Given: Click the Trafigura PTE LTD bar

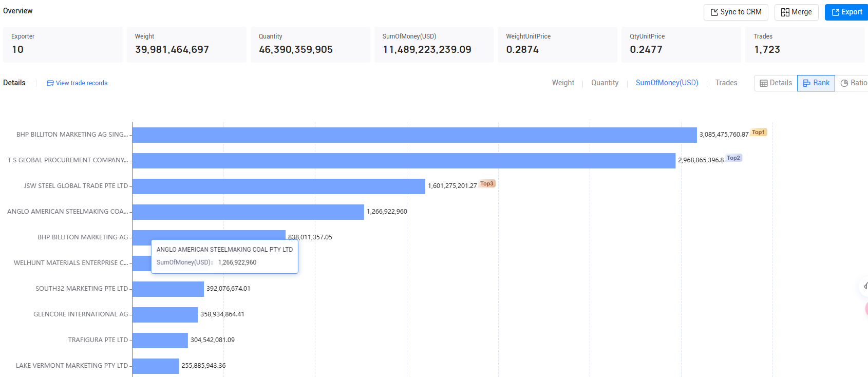Looking at the screenshot, I should tap(160, 341).
